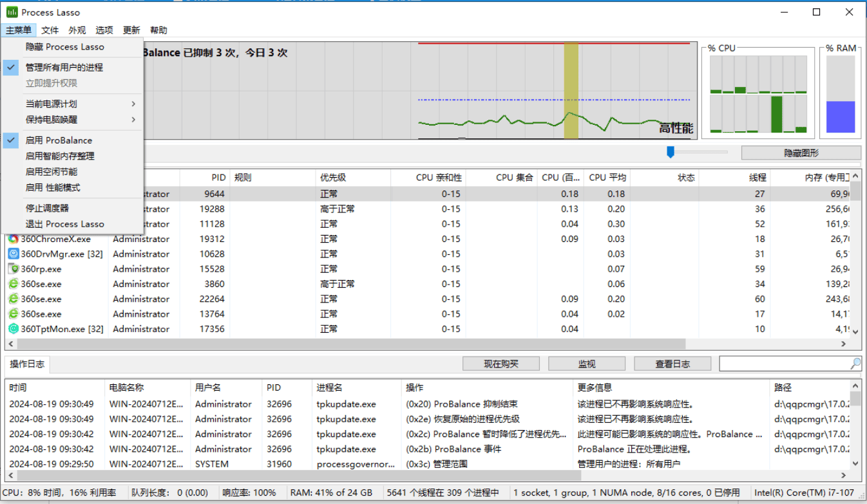Image resolution: width=867 pixels, height=504 pixels.
Task: Toggle the 启用 ProBalance menu option
Action: click(x=59, y=140)
